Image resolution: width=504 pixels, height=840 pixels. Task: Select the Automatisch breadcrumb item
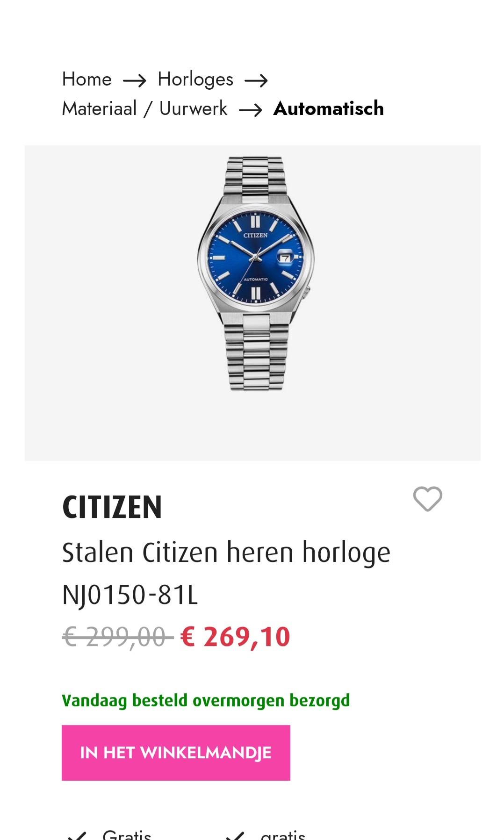click(329, 108)
